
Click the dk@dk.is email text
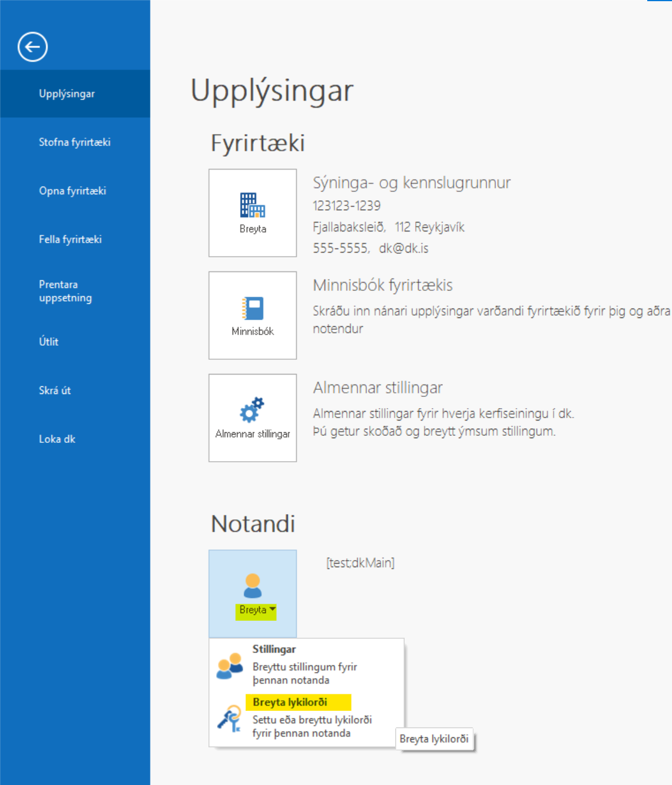click(x=403, y=249)
